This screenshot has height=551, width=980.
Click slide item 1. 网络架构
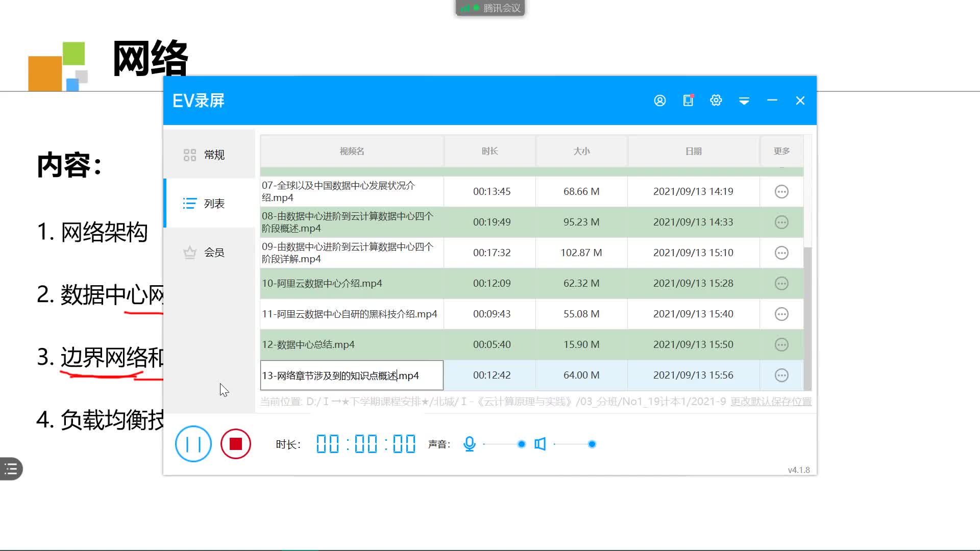click(x=92, y=232)
